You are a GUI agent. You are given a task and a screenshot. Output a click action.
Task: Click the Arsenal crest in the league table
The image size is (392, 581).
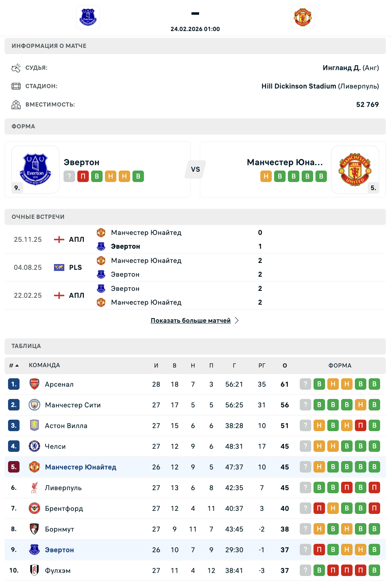(34, 384)
